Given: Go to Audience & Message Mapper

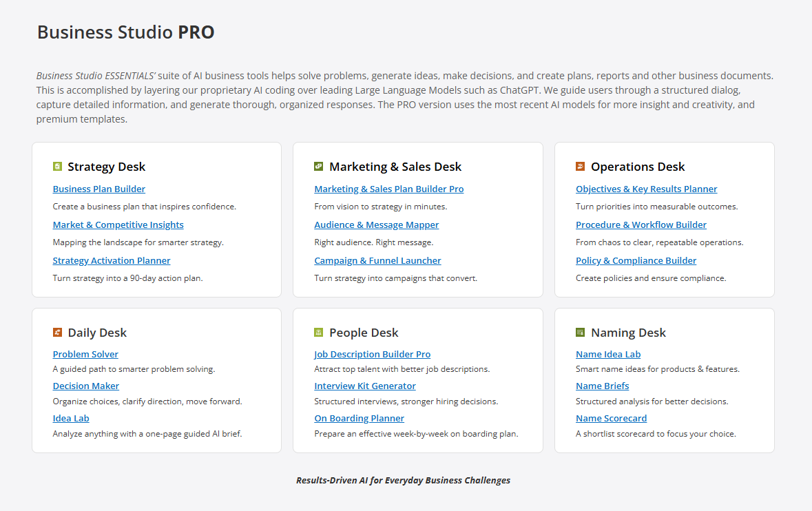Looking at the screenshot, I should click(x=377, y=225).
